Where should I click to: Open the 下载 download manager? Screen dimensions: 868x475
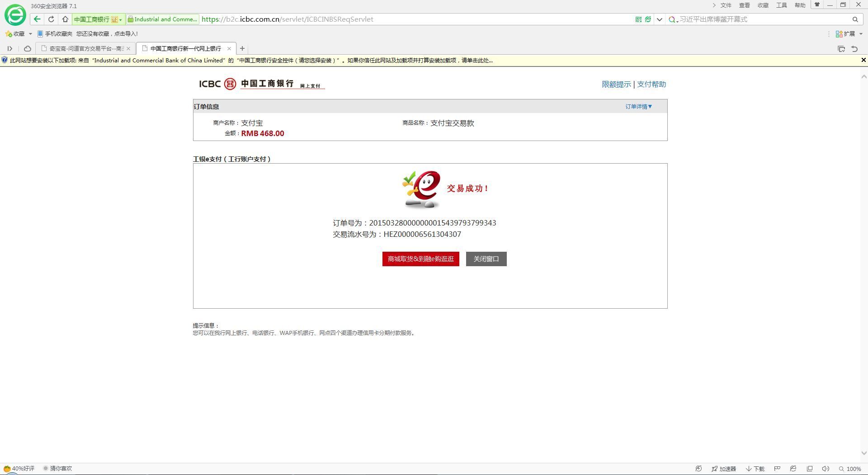(x=755, y=469)
